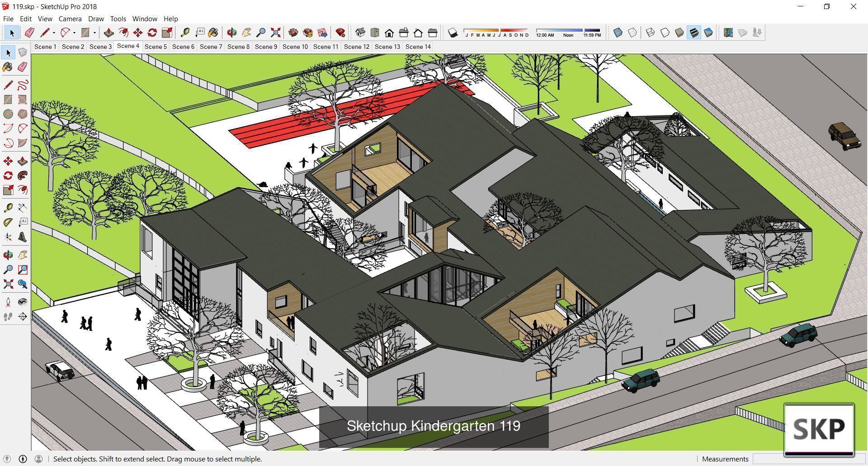Select the Scale tool in left toolbar
This screenshot has height=466, width=868.
pos(8,190)
